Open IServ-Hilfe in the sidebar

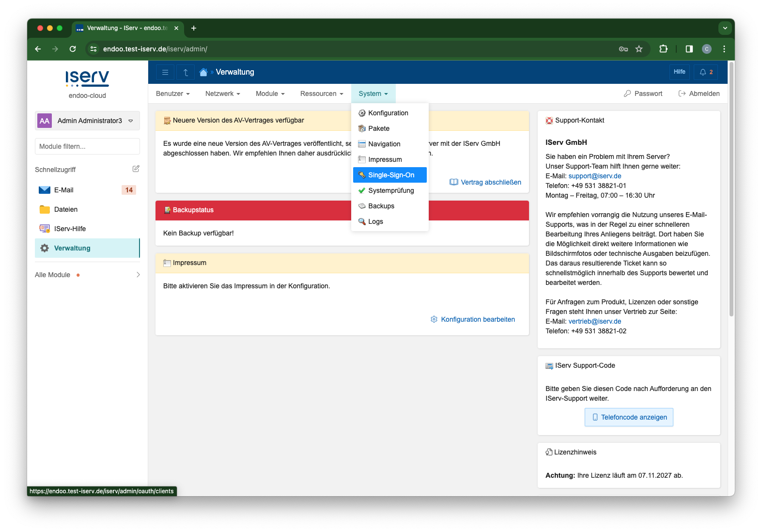click(87, 229)
